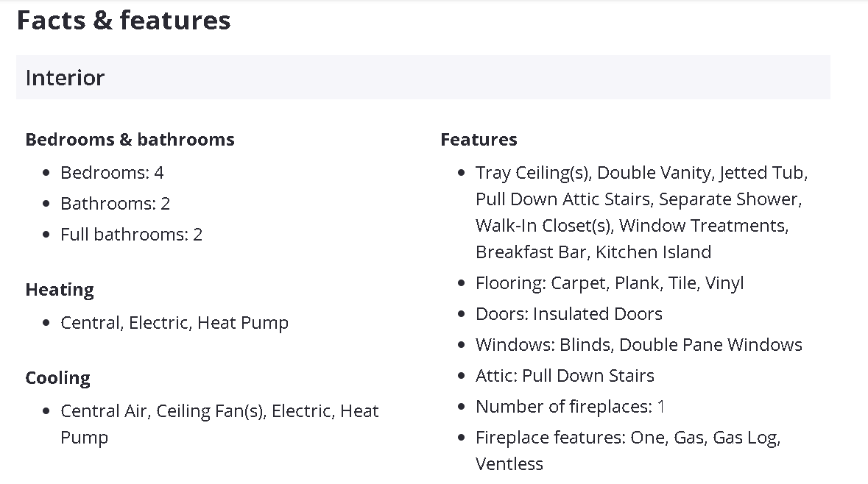The height and width of the screenshot is (484, 868).
Task: Click the "Breakfast Bar, Kitchen Island" line
Action: pos(593,252)
